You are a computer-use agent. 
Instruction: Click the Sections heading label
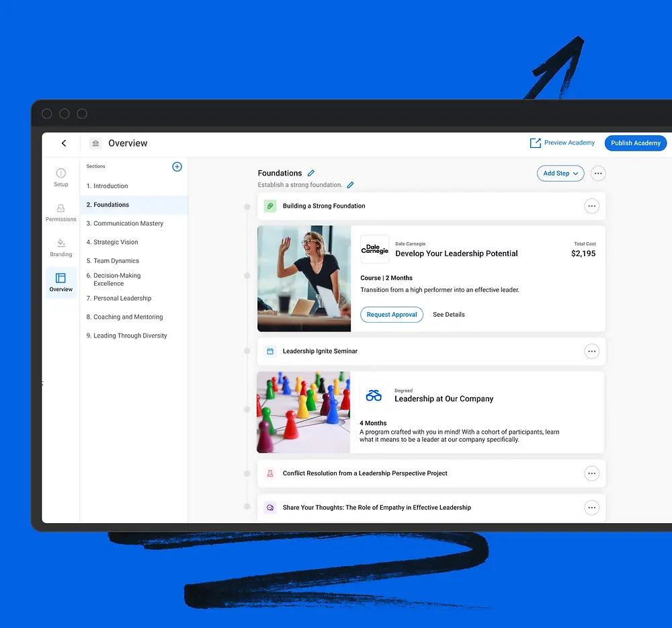click(x=95, y=166)
